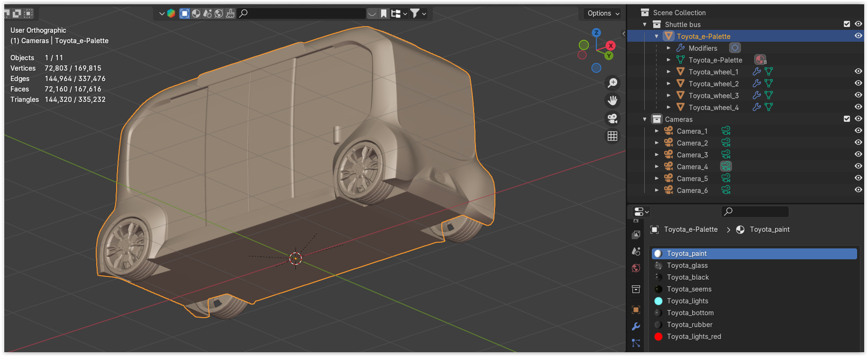This screenshot has height=356, width=868.
Task: Hide Camera_1 with its eye icon
Action: point(859,130)
